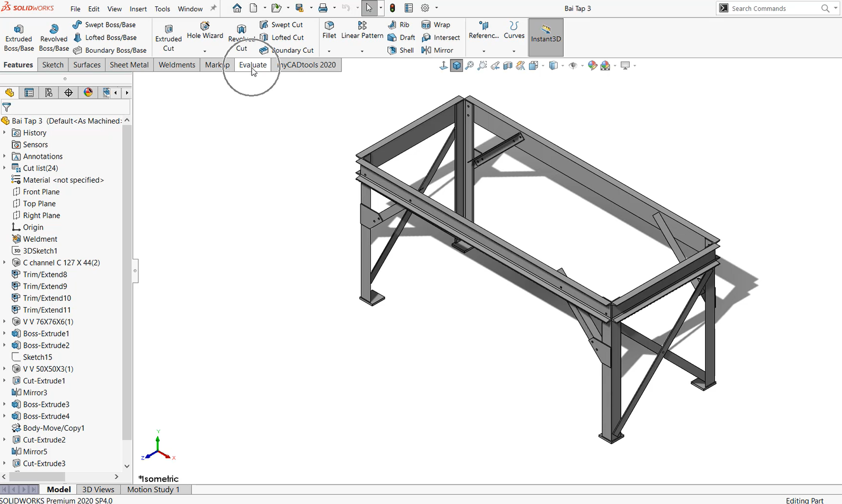The width and height of the screenshot is (842, 504).
Task: Open the Curves tool
Action: click(514, 30)
